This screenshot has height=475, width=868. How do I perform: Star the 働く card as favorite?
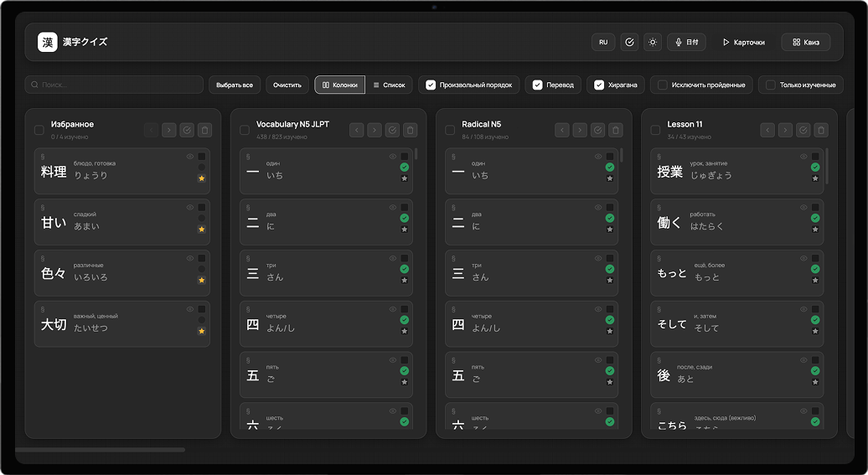[x=815, y=230]
